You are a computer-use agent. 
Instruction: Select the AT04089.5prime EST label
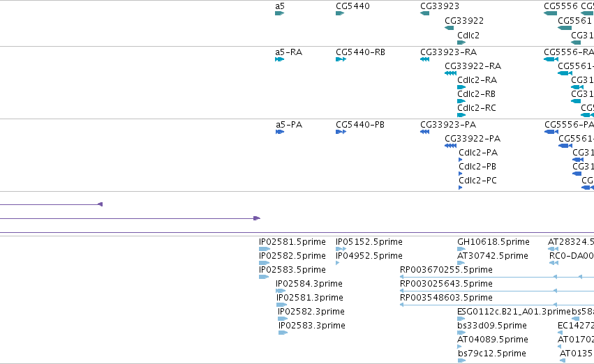coord(493,340)
